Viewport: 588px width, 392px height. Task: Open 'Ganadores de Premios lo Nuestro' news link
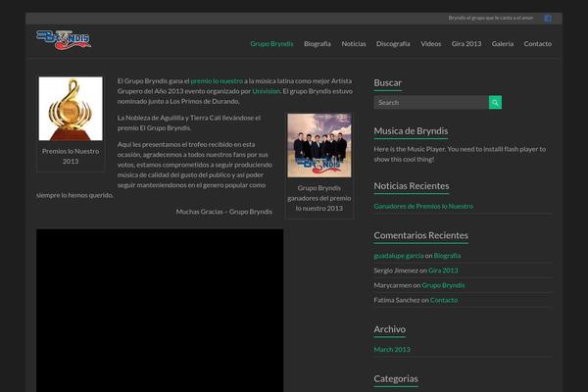(x=423, y=207)
